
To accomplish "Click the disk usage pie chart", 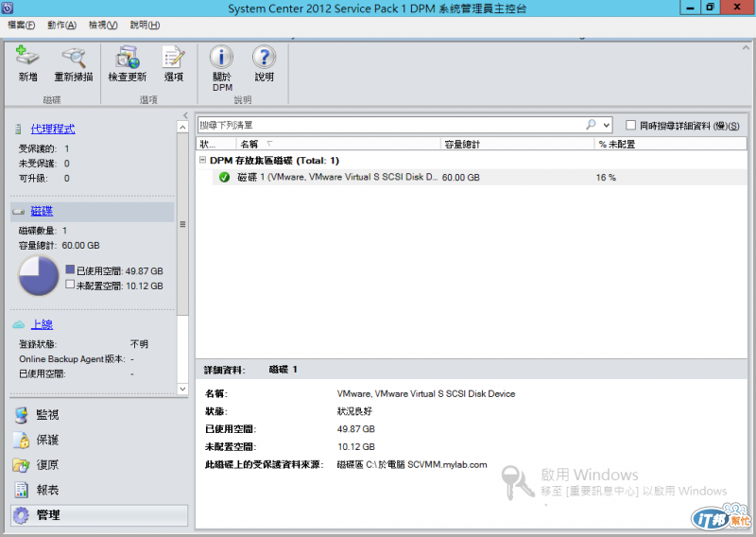I will [39, 275].
